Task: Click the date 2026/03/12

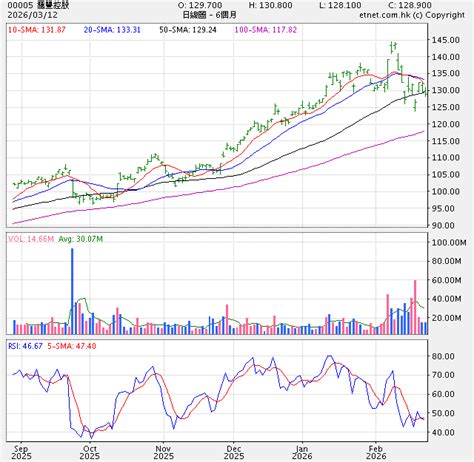Action: (32, 15)
